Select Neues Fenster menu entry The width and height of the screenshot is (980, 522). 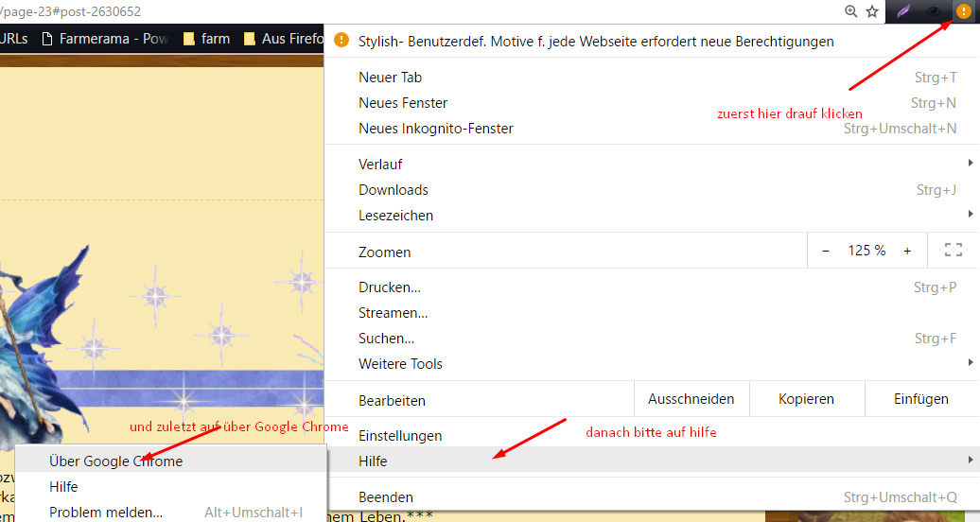[x=652, y=103]
